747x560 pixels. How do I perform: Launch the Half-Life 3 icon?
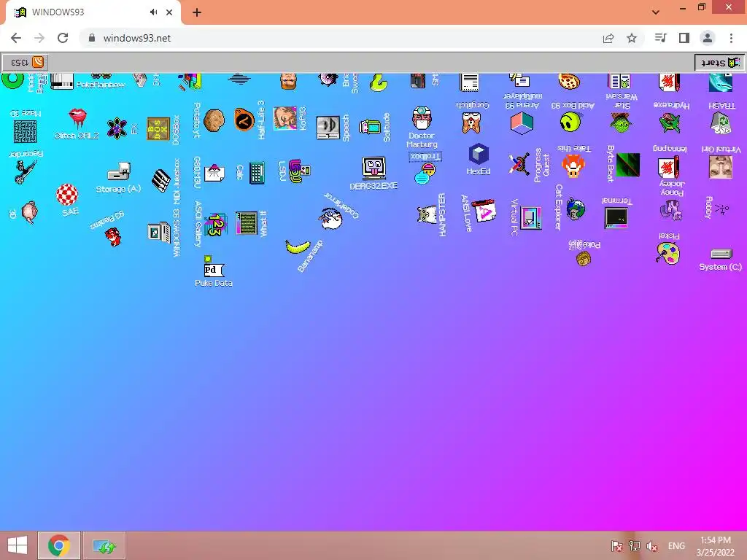click(x=244, y=119)
